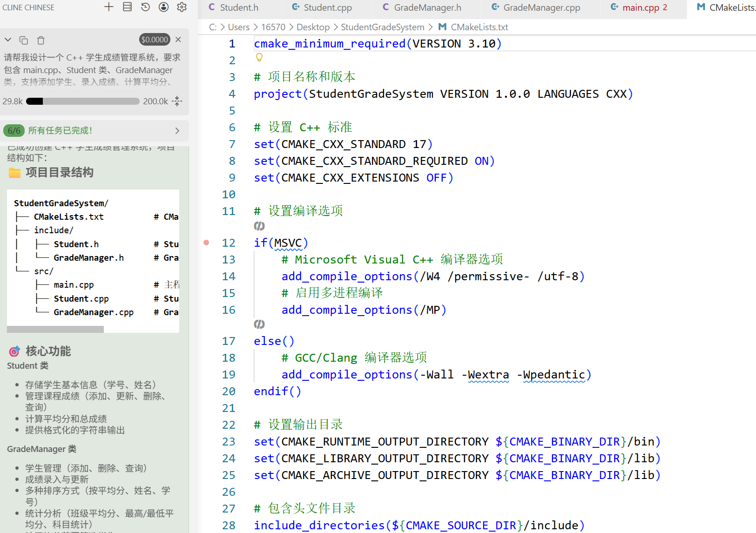This screenshot has width=756, height=533.
Task: Open Cline task history icon
Action: pos(145,7)
